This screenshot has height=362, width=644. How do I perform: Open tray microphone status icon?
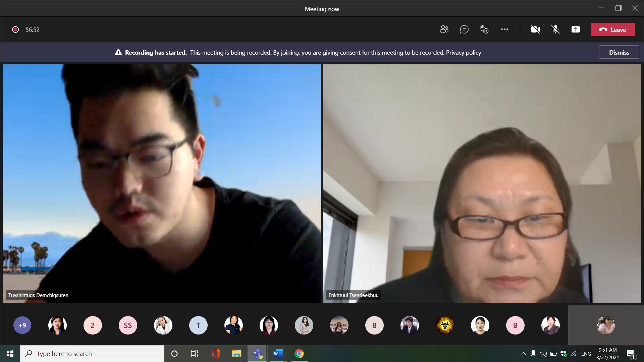[533, 354]
